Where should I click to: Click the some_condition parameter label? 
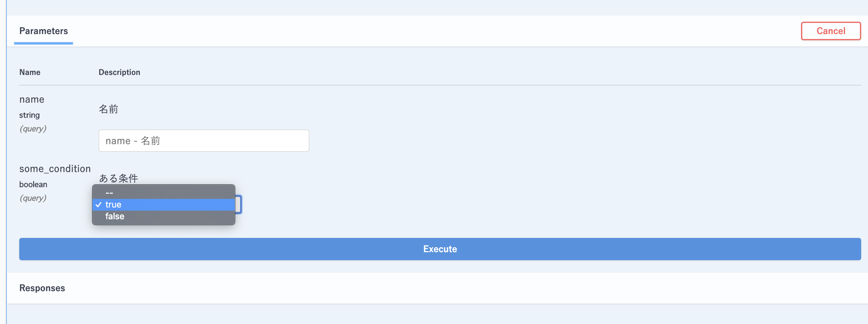click(55, 169)
